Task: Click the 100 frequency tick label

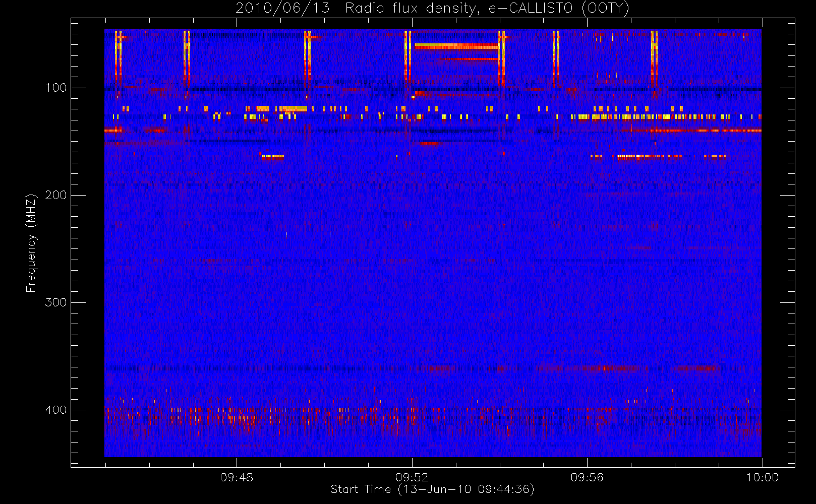Action: tap(56, 88)
